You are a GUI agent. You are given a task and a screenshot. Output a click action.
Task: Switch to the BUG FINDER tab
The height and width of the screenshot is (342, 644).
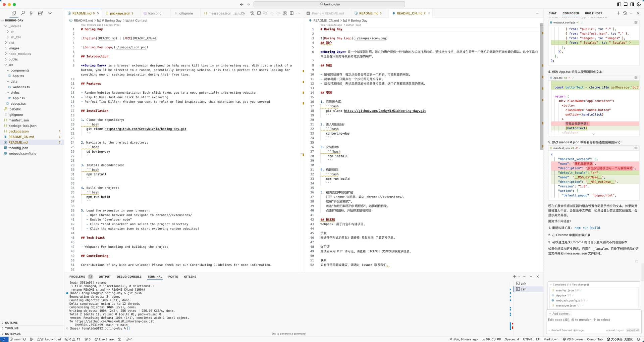(x=593, y=13)
